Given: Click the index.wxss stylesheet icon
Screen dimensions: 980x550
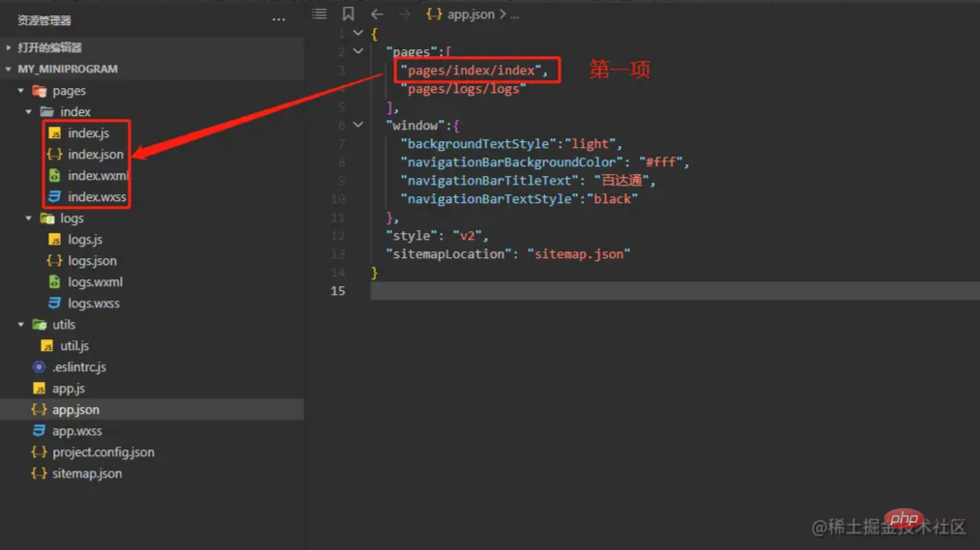Looking at the screenshot, I should (54, 197).
